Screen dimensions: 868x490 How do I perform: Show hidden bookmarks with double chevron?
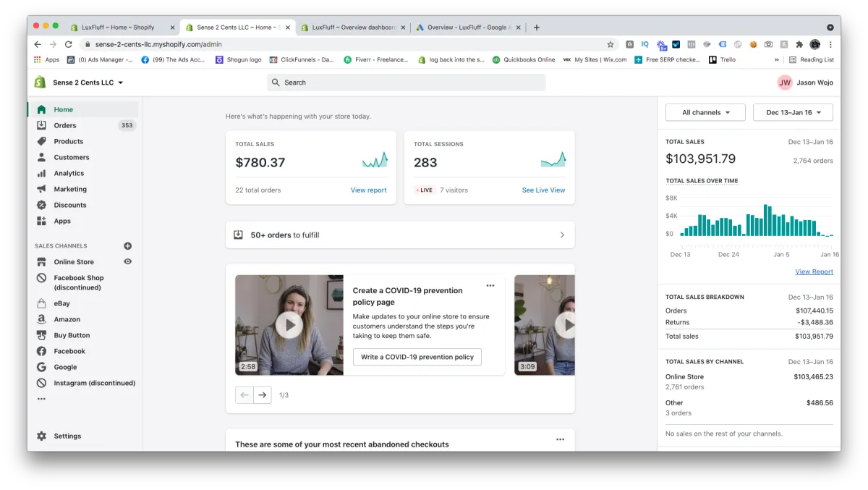(777, 59)
